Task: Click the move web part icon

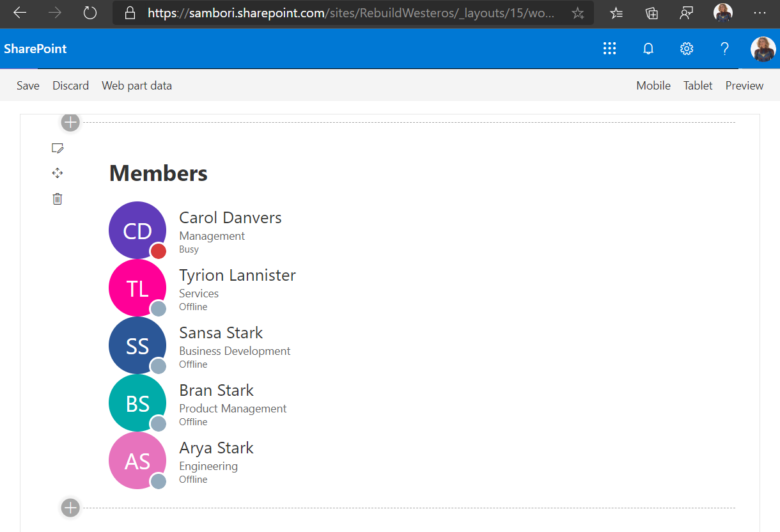Action: pyautogui.click(x=58, y=173)
